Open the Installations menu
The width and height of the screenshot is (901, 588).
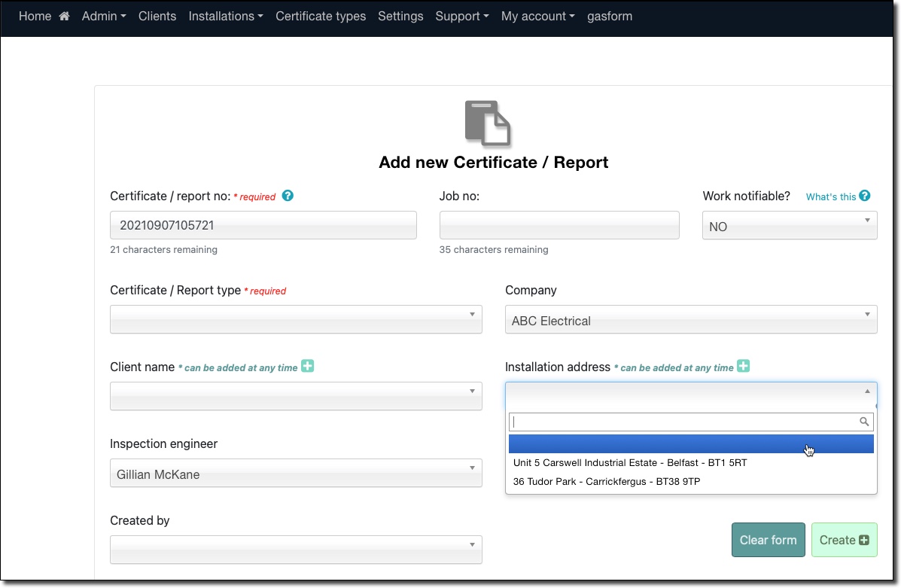click(226, 16)
